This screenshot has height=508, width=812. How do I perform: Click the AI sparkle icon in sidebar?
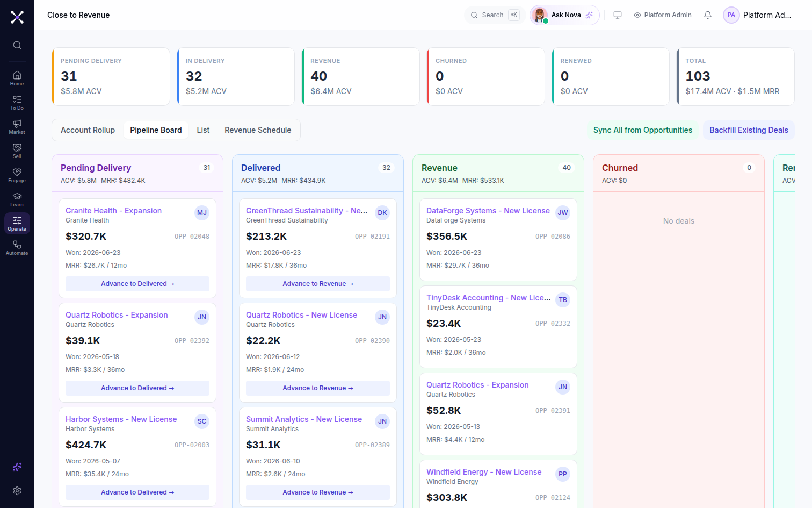(17, 467)
